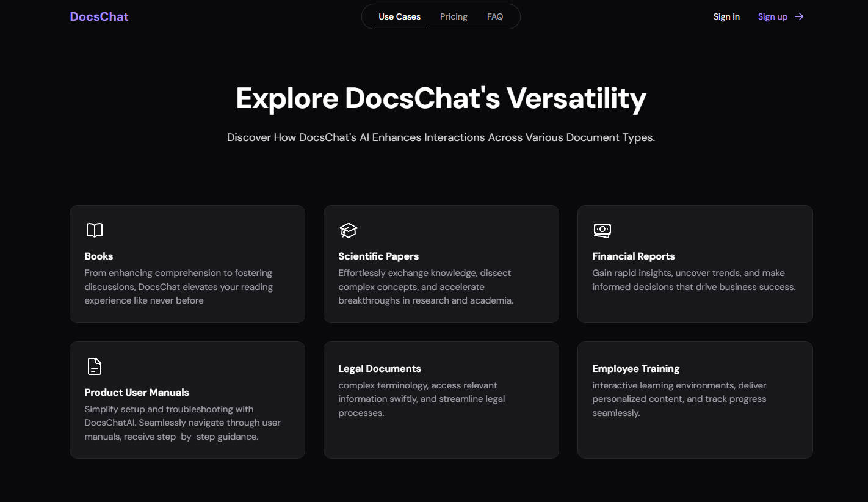This screenshot has height=502, width=868.
Task: Open the Financial Reports card
Action: click(x=695, y=264)
